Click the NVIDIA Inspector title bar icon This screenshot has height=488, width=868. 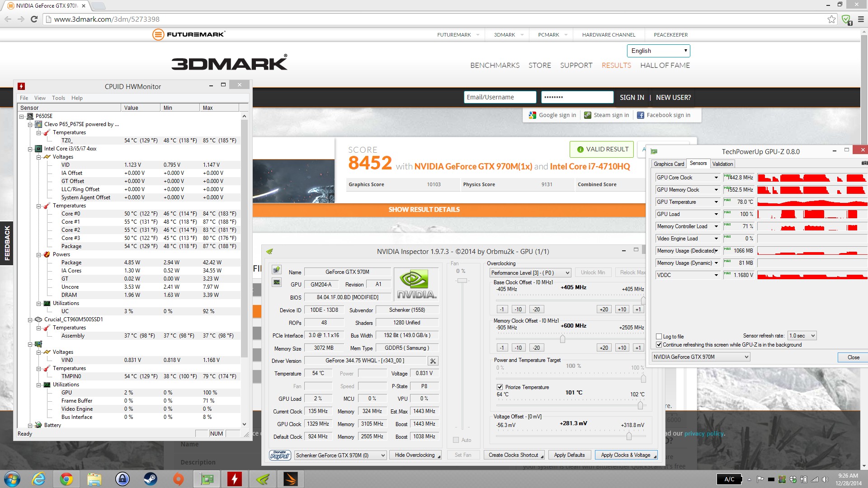pyautogui.click(x=270, y=251)
